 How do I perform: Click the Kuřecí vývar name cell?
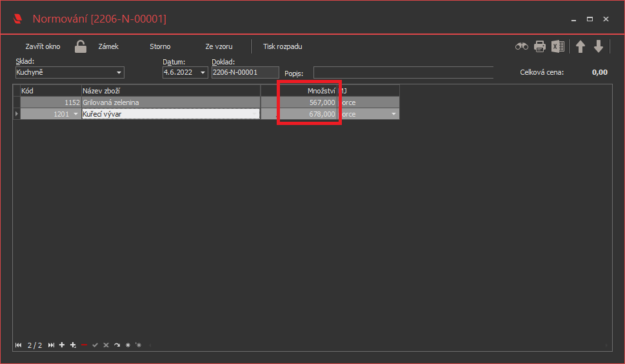(x=171, y=114)
